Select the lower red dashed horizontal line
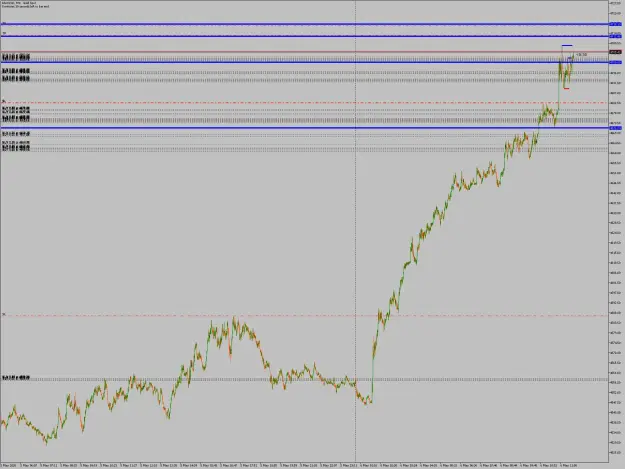Screen dimensions: 625x469 point(305,316)
